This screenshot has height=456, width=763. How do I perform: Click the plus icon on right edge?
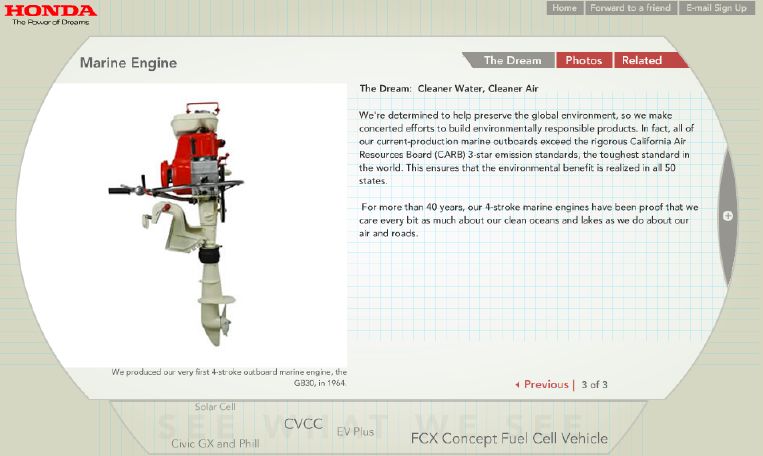[728, 215]
